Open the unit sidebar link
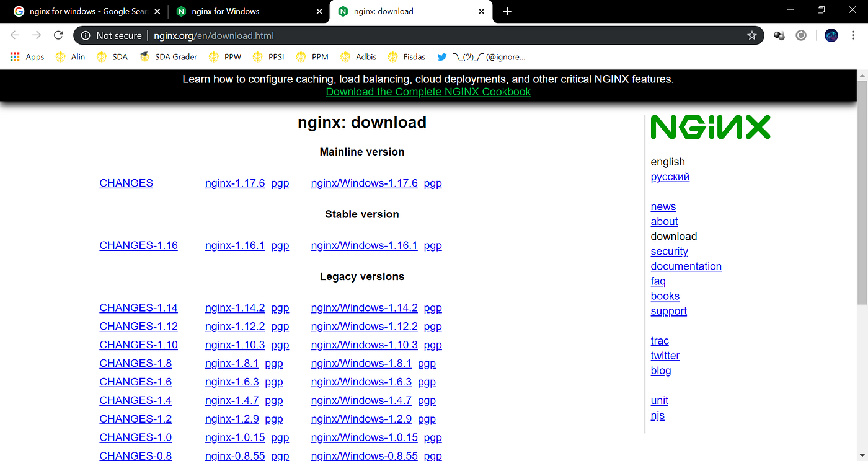868x461 pixels. (x=659, y=400)
